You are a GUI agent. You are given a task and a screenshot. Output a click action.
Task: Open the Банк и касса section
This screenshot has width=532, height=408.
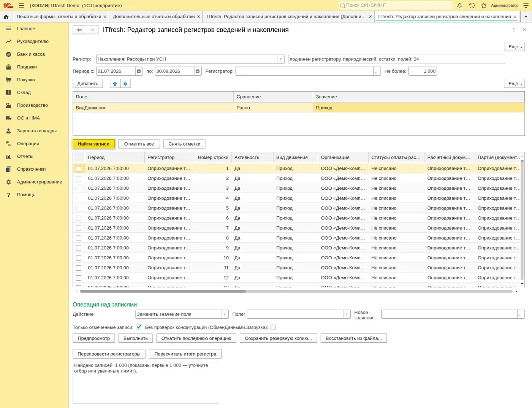coord(31,54)
